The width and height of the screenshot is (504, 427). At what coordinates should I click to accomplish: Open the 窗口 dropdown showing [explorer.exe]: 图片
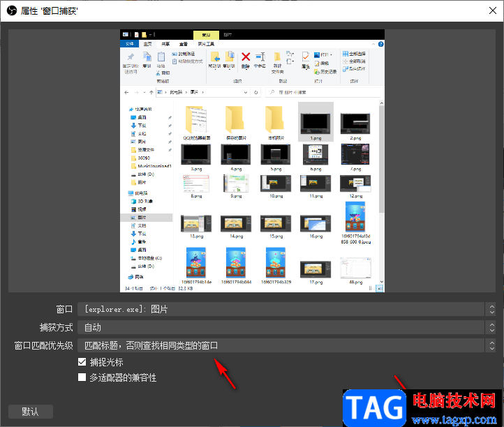coord(286,309)
